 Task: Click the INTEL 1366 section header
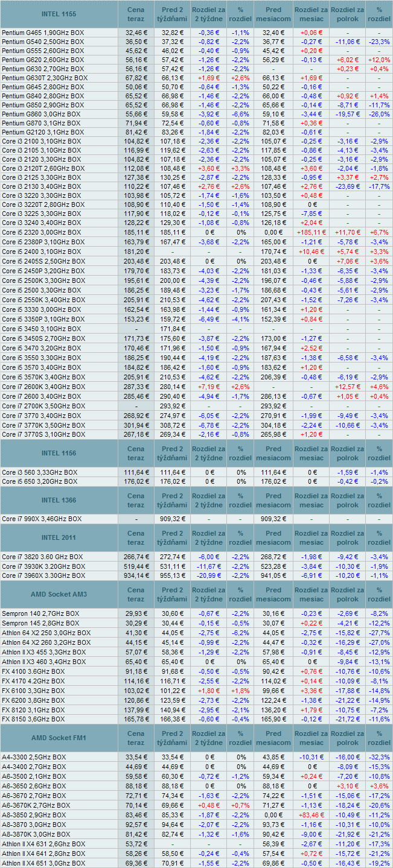tap(59, 500)
